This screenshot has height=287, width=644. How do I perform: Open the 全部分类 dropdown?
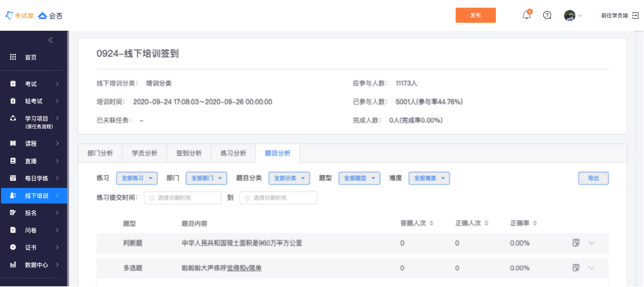pos(289,178)
